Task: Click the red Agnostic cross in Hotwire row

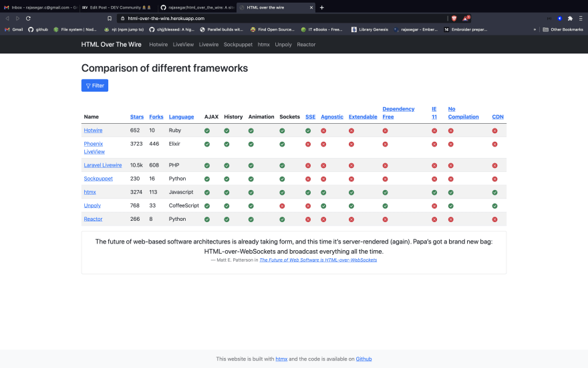Action: 323,130
